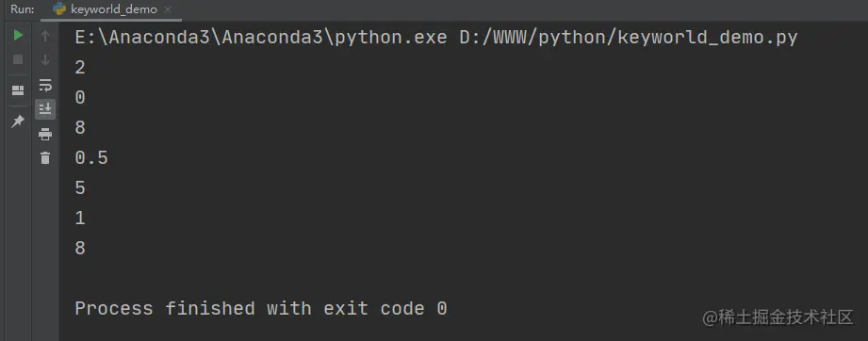
Task: Pin the run tab using the pin icon
Action: point(18,121)
